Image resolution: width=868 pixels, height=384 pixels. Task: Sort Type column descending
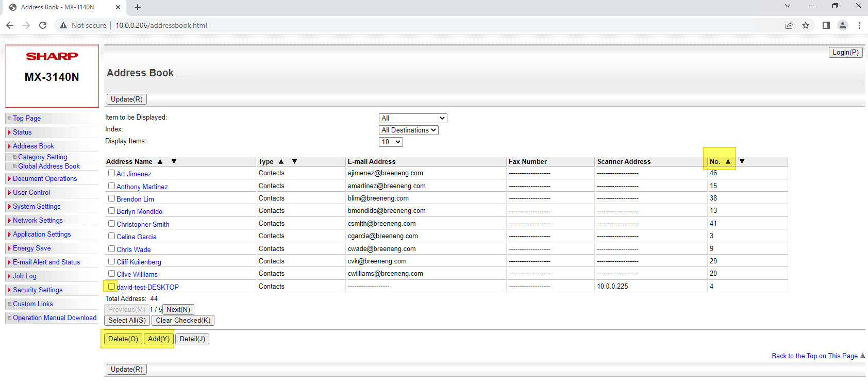point(294,162)
